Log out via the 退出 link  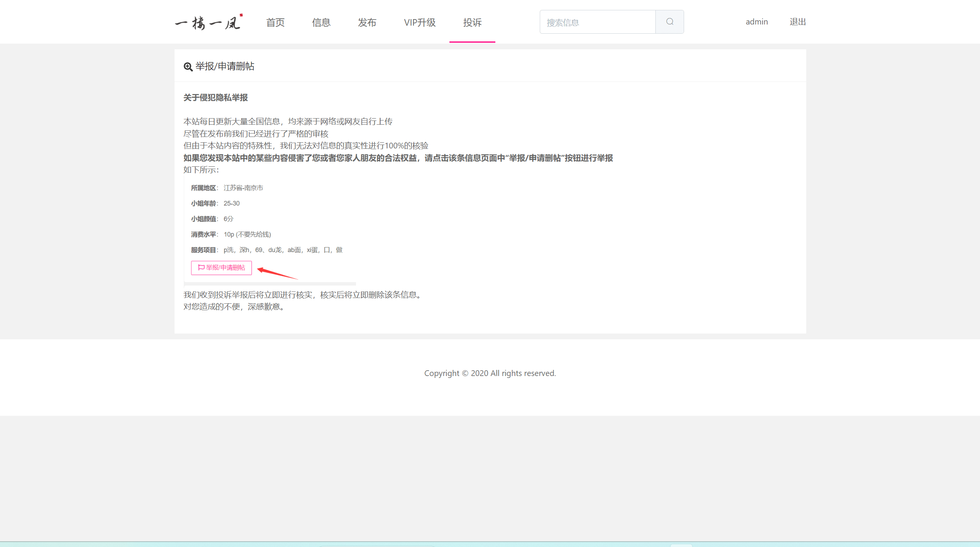click(797, 22)
